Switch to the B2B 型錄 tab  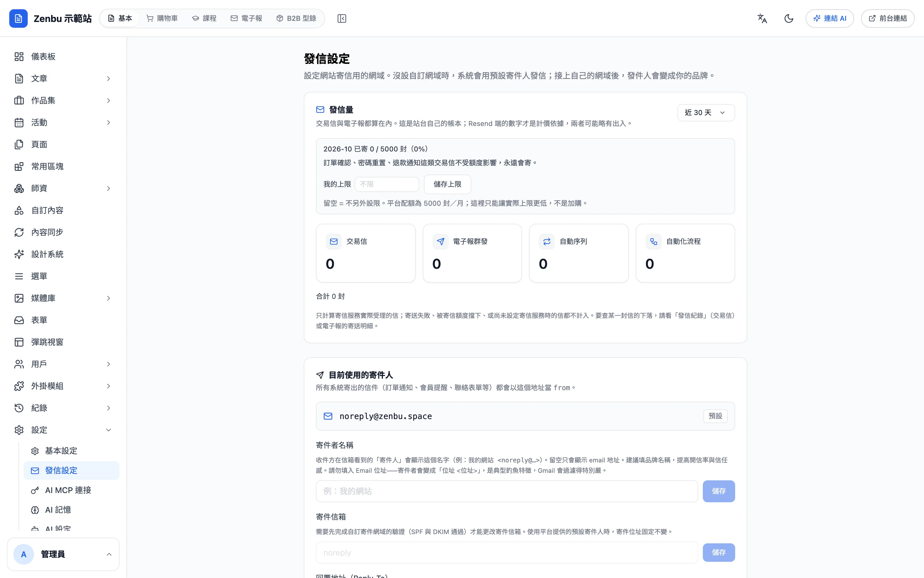click(x=296, y=18)
